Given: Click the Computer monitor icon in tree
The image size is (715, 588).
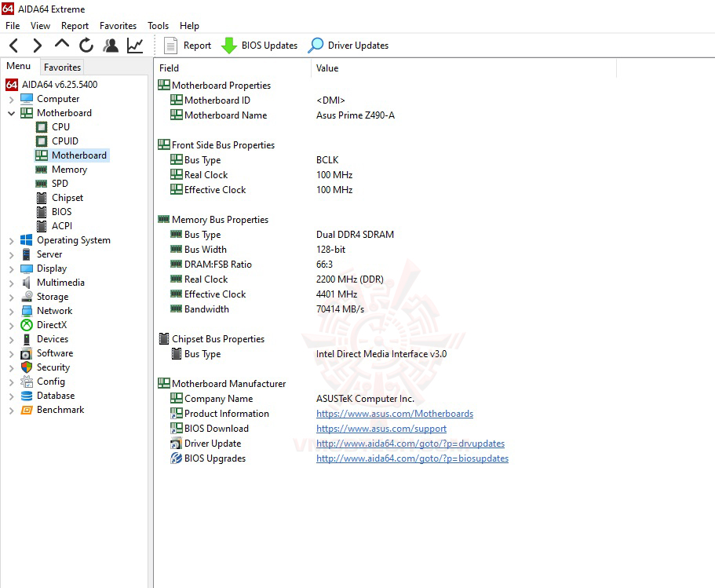Looking at the screenshot, I should 27,99.
